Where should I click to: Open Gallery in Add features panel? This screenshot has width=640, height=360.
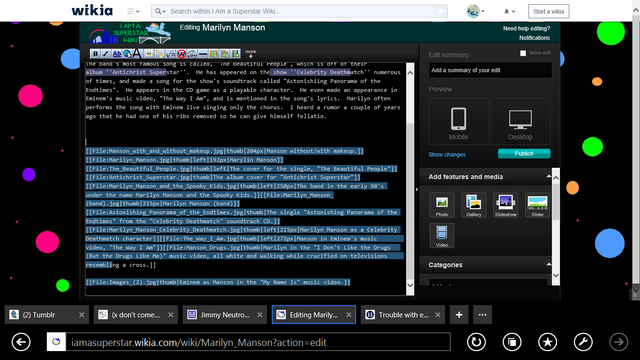pos(473,205)
